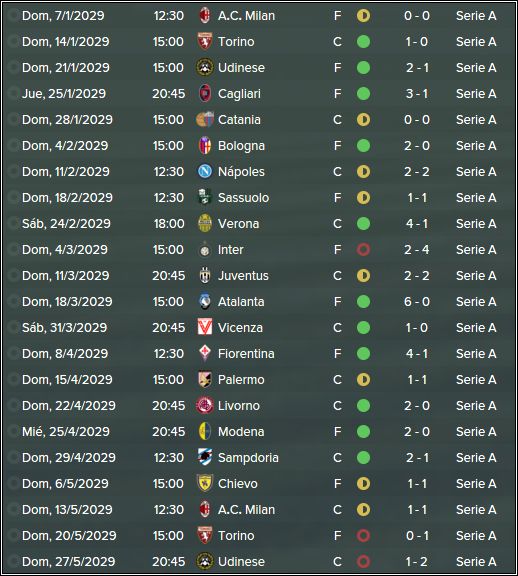Click the Inter club crest icon
The height and width of the screenshot is (576, 518).
click(x=205, y=250)
